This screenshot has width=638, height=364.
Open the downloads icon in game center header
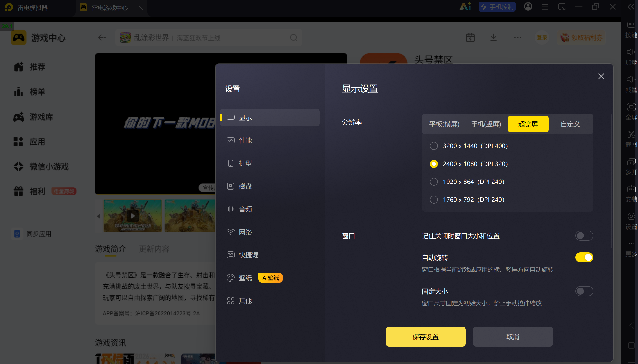click(493, 38)
